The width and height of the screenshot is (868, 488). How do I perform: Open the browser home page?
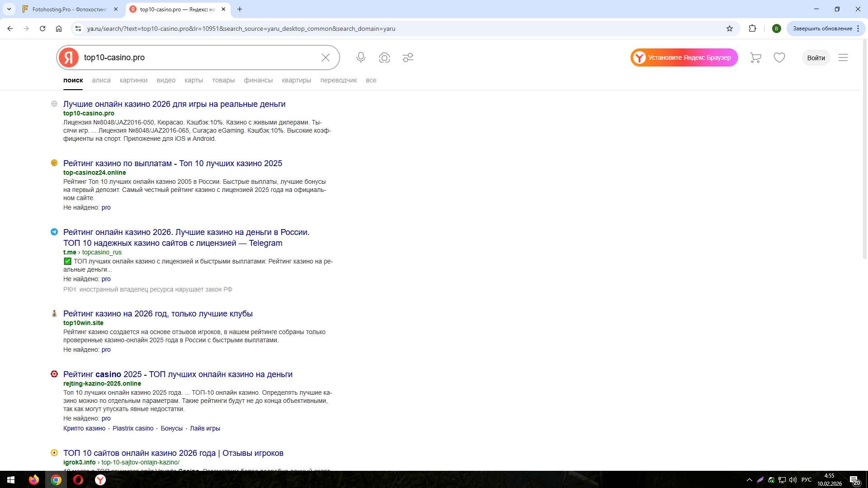pos(59,29)
